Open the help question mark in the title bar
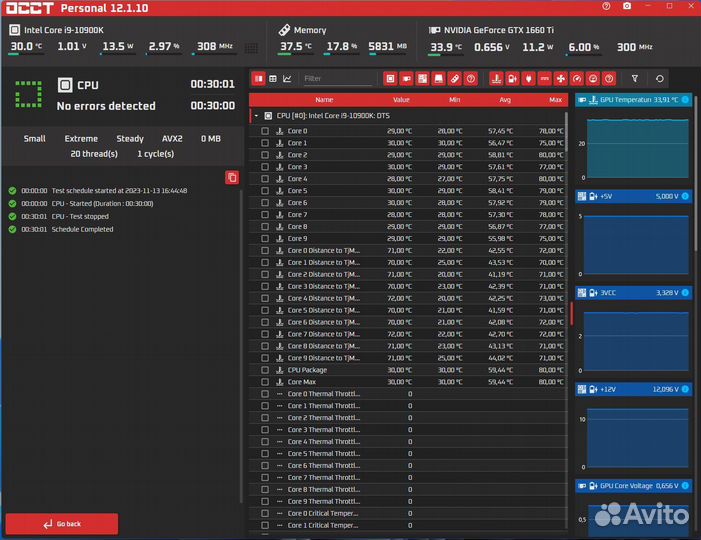Screen dimensions: 701x540 point(606,7)
